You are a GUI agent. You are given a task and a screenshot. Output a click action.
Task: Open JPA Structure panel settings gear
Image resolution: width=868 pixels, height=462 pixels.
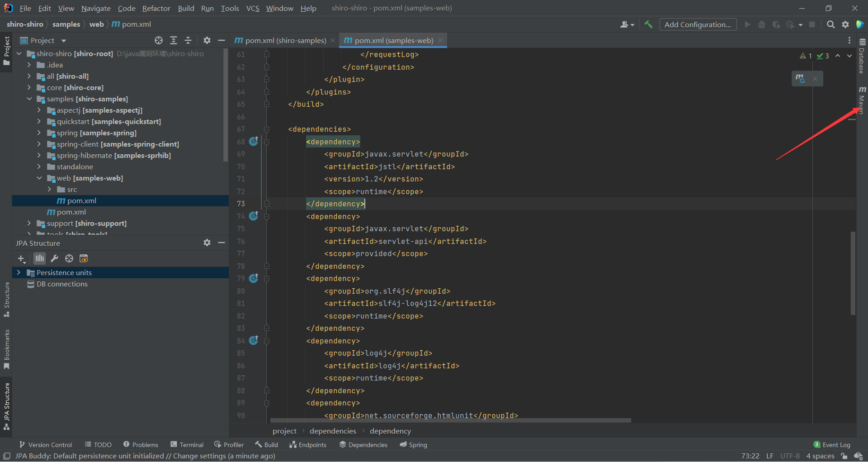tap(207, 243)
